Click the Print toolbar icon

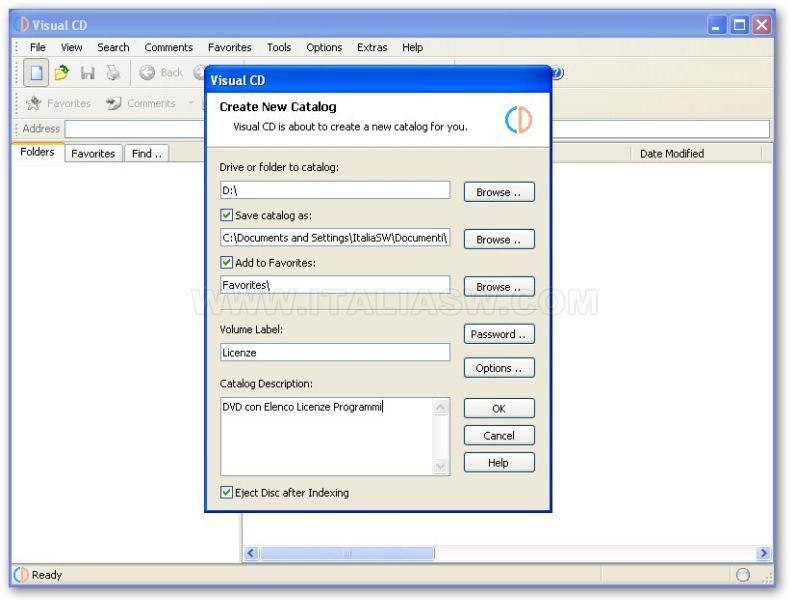(113, 73)
